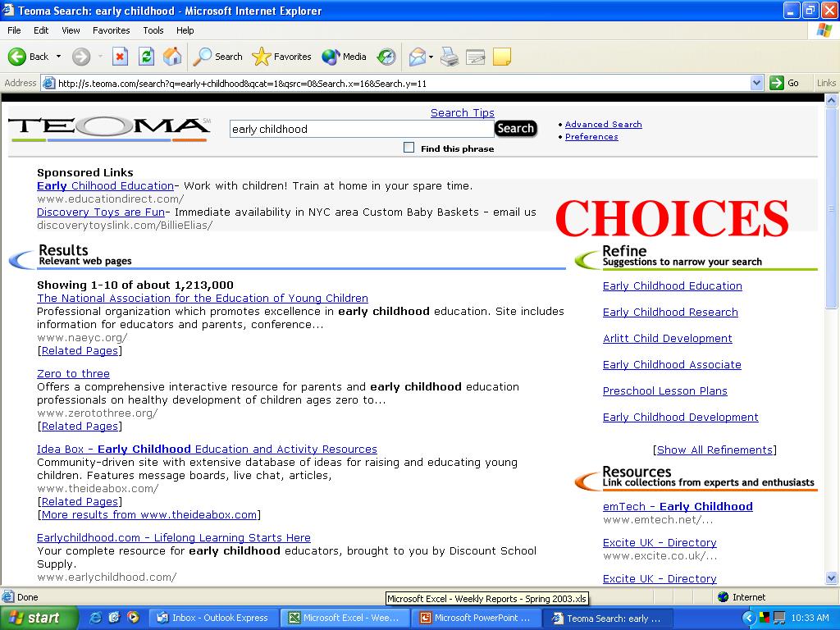840x630 pixels.
Task: Launch Internet Explorer from quick launch
Action: [x=95, y=618]
